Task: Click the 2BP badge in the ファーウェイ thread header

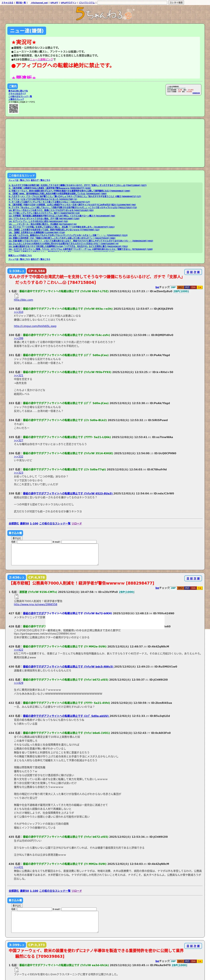Action: click(x=173, y=961)
